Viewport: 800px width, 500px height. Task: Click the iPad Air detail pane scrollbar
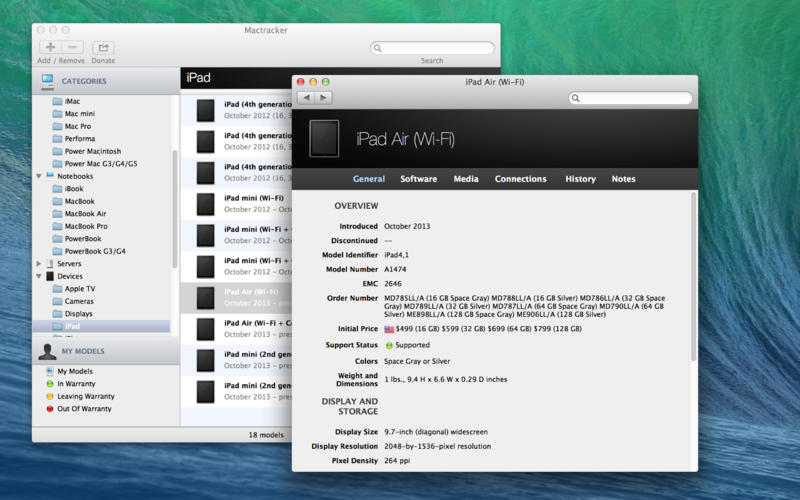(693, 277)
